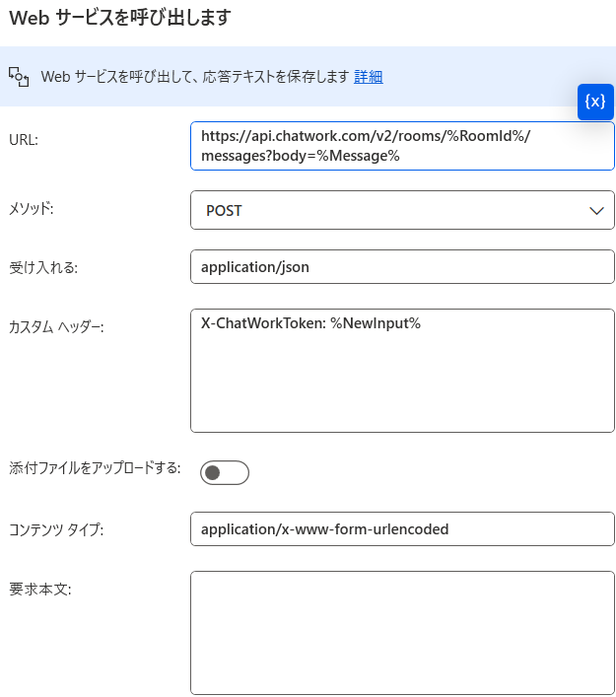Viewport: 616px width, 697px height.
Task: Click the 受け入れる: label
Action: click(43, 267)
